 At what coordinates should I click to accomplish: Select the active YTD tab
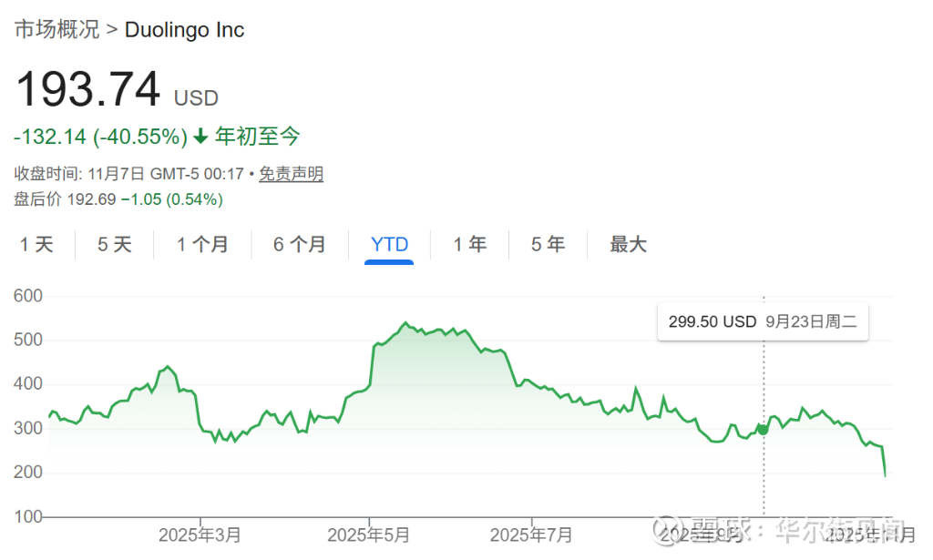tap(389, 244)
